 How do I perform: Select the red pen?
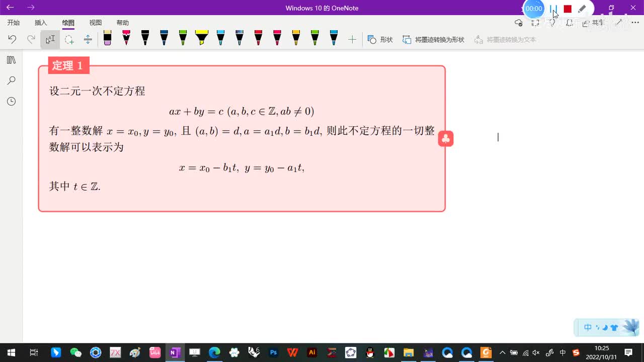click(x=258, y=38)
